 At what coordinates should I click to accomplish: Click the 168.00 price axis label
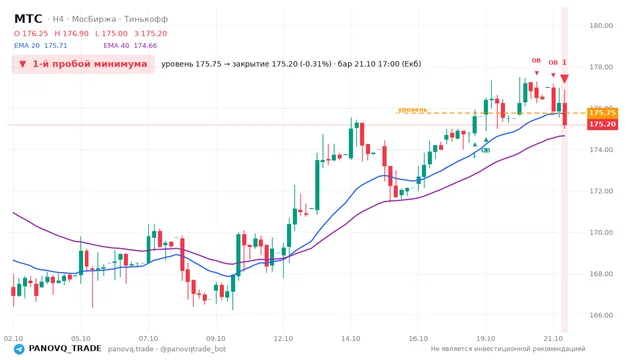point(601,274)
